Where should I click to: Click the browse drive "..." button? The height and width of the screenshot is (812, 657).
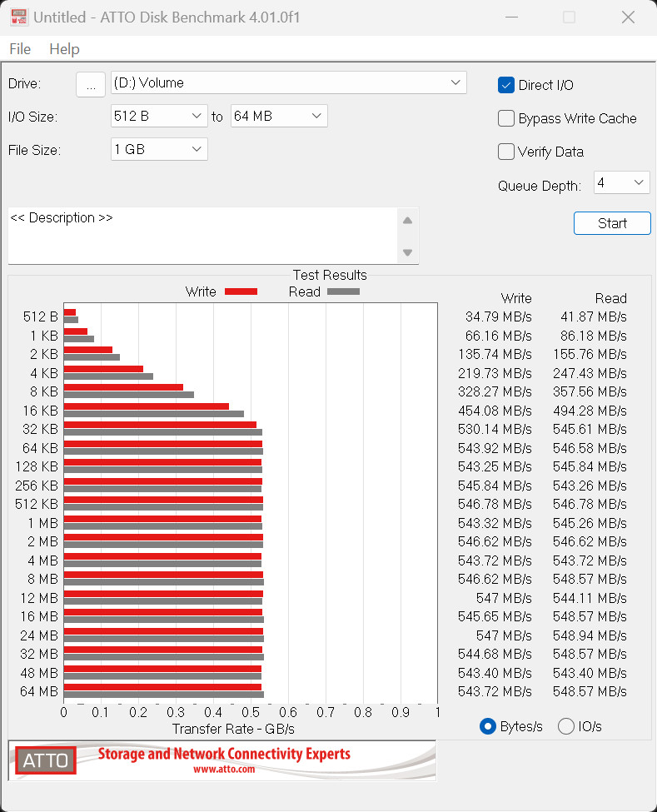[91, 84]
